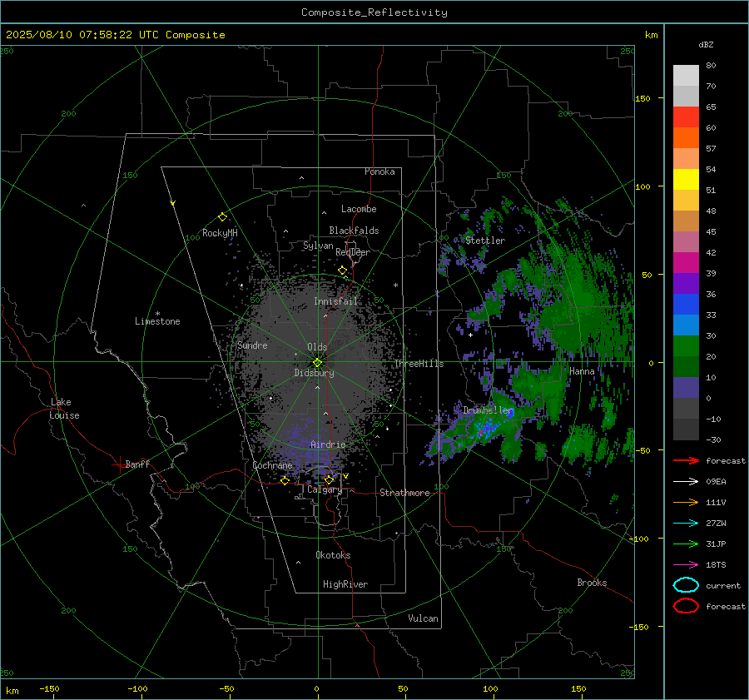
Task: Click the Olds city label
Action: tap(317, 347)
